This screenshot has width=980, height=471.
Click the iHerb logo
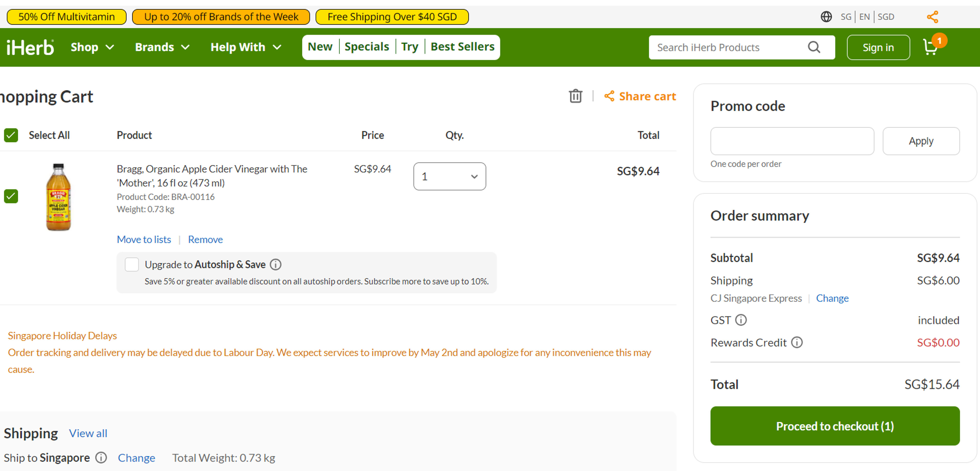coord(30,47)
